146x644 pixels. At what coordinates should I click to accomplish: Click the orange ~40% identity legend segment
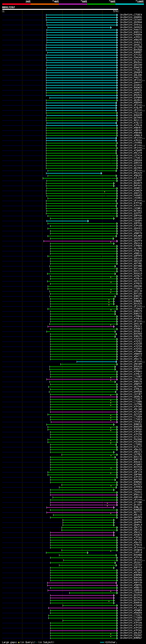(x=45, y=4)
